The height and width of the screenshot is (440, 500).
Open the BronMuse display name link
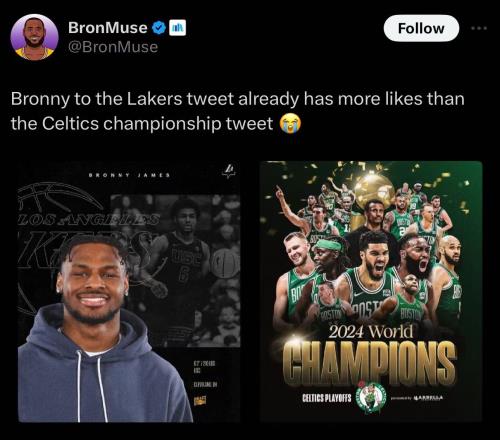click(107, 28)
